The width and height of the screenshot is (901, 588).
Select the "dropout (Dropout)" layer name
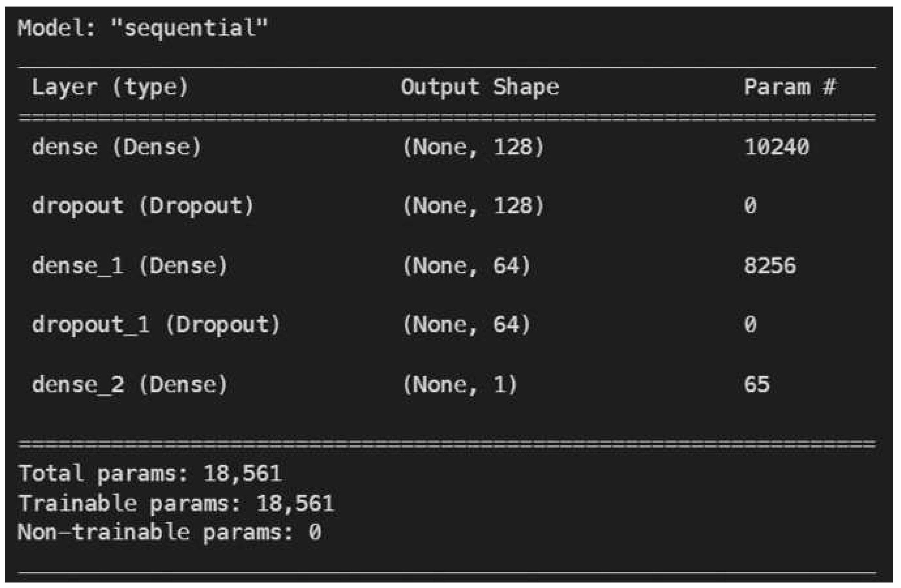pyautogui.click(x=142, y=206)
